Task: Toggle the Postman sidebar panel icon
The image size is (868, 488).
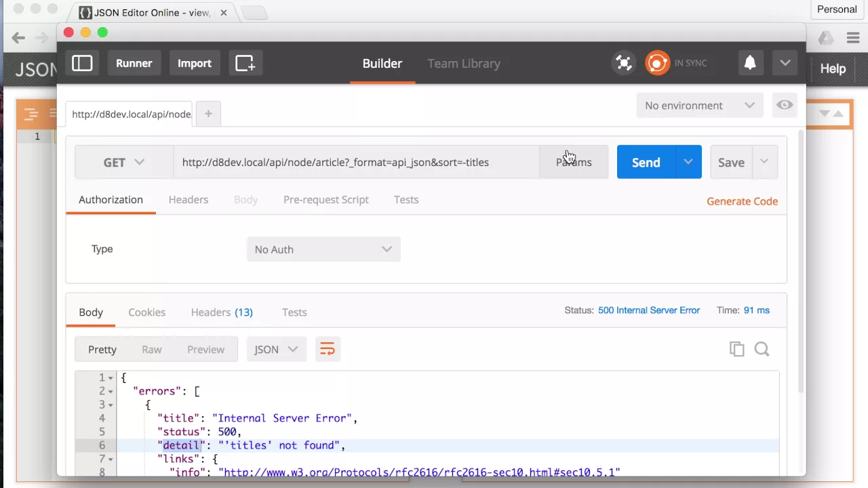Action: (x=82, y=63)
